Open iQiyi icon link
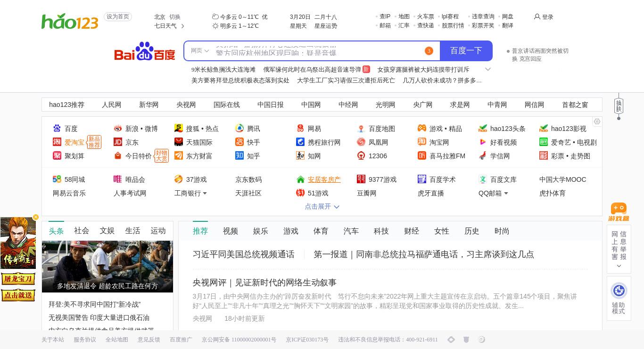This screenshot has height=349, width=644. pos(544,142)
